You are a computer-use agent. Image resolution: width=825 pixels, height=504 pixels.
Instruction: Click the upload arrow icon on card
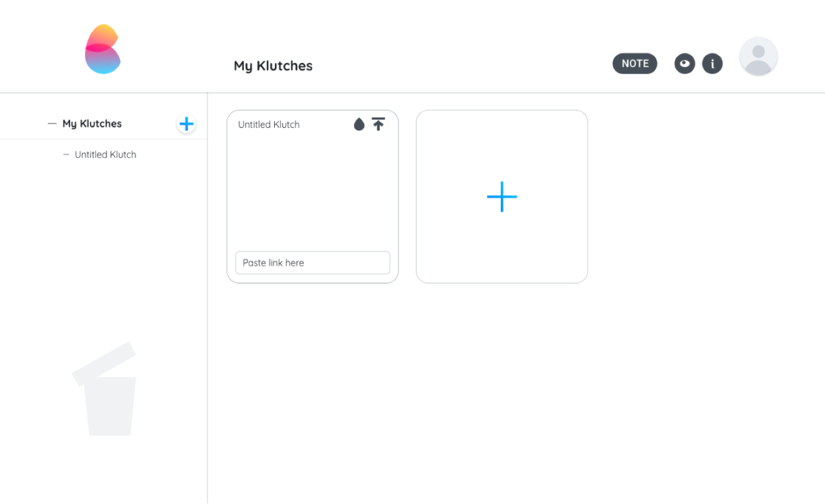[x=379, y=124]
